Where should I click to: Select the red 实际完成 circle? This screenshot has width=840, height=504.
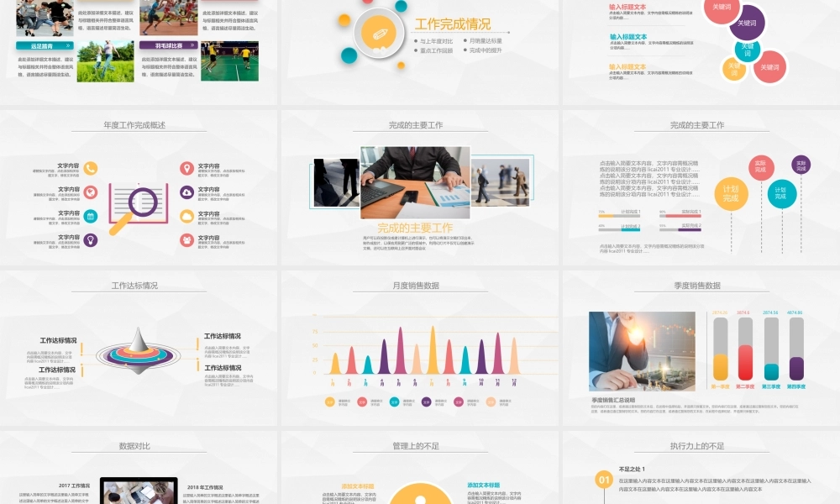[761, 167]
